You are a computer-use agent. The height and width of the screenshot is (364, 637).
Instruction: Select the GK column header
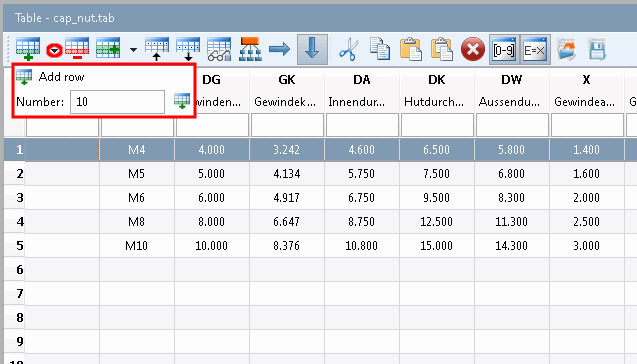pos(287,80)
